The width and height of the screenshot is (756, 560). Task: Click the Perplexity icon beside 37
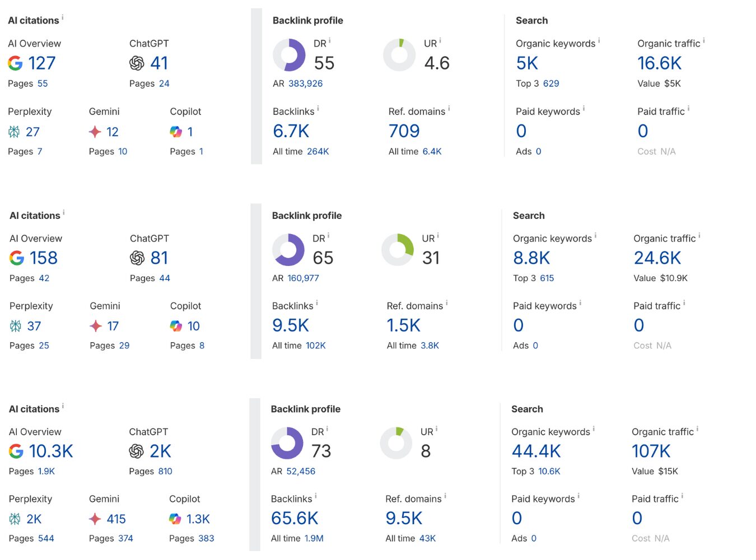pos(16,326)
